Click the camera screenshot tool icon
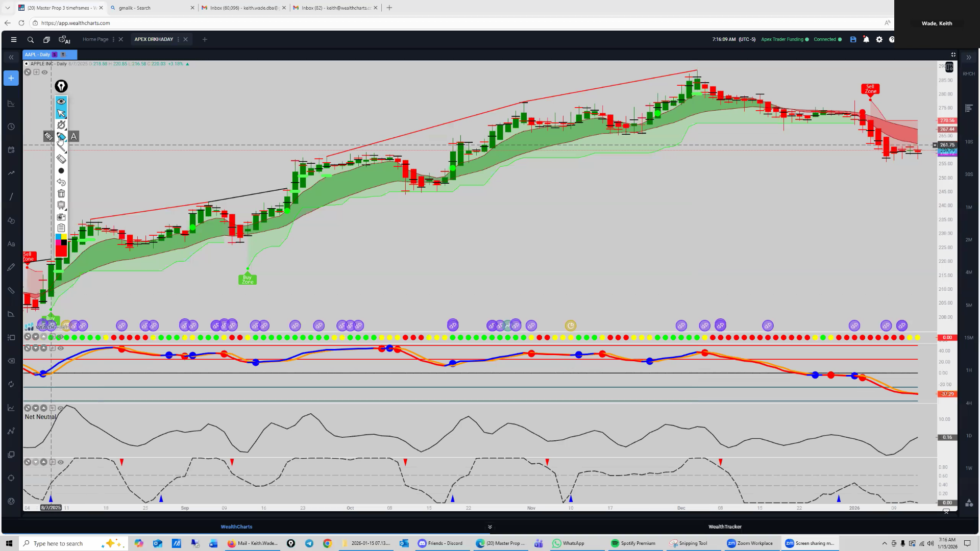The height and width of the screenshot is (551, 980). point(61,217)
